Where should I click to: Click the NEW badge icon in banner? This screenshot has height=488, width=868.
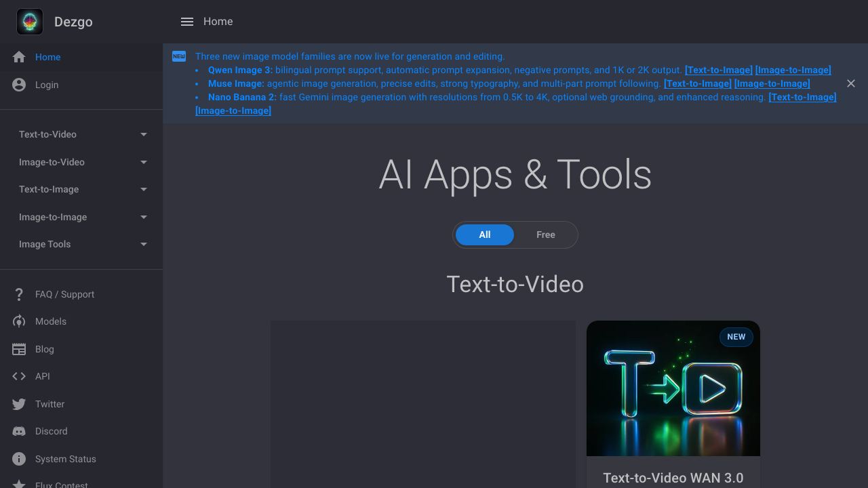179,56
